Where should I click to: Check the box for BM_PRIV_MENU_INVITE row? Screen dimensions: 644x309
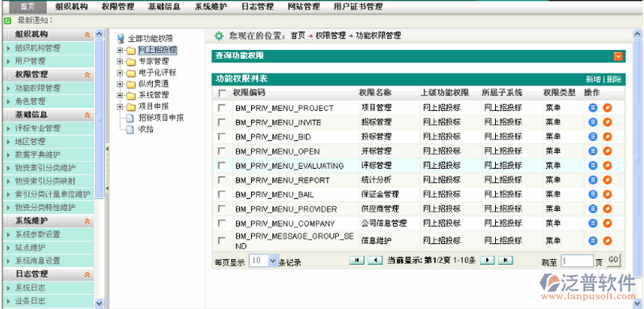222,122
